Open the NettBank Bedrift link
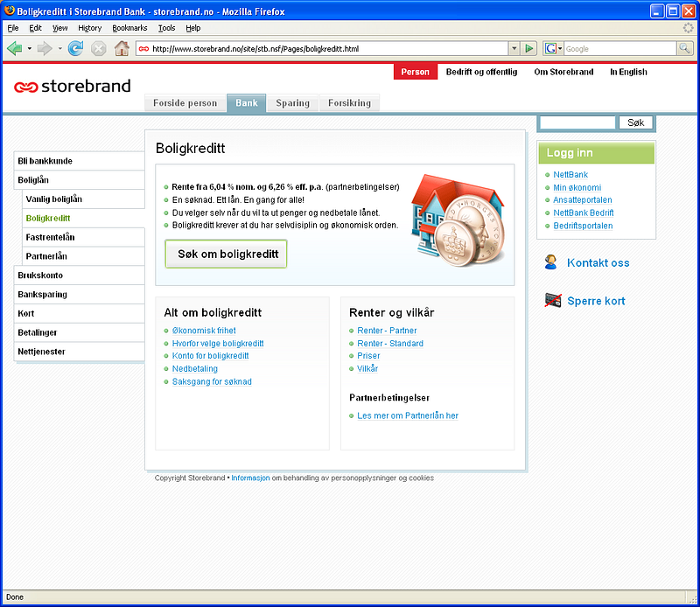This screenshot has height=607, width=700. tap(584, 213)
